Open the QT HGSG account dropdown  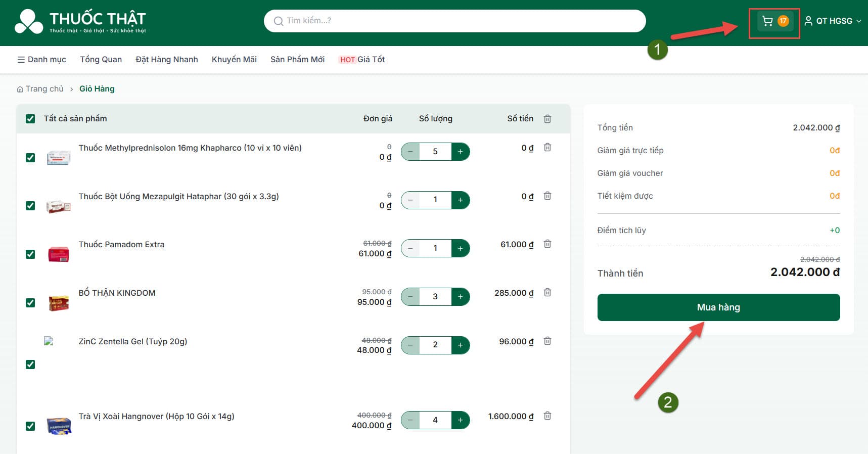click(833, 21)
